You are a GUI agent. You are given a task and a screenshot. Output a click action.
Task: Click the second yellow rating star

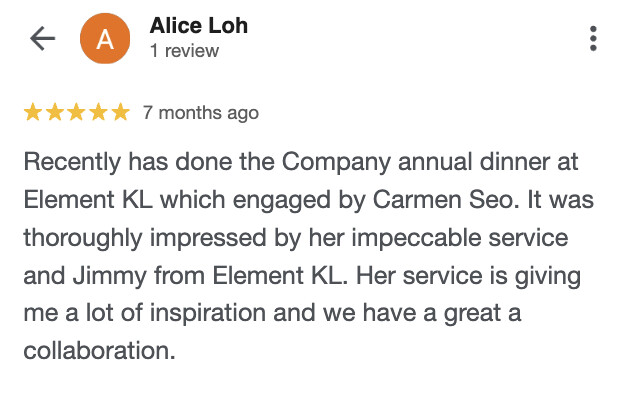coord(55,112)
